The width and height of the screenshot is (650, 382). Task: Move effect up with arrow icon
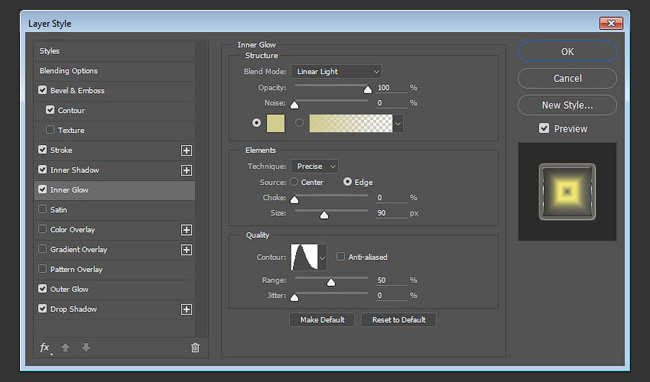65,347
